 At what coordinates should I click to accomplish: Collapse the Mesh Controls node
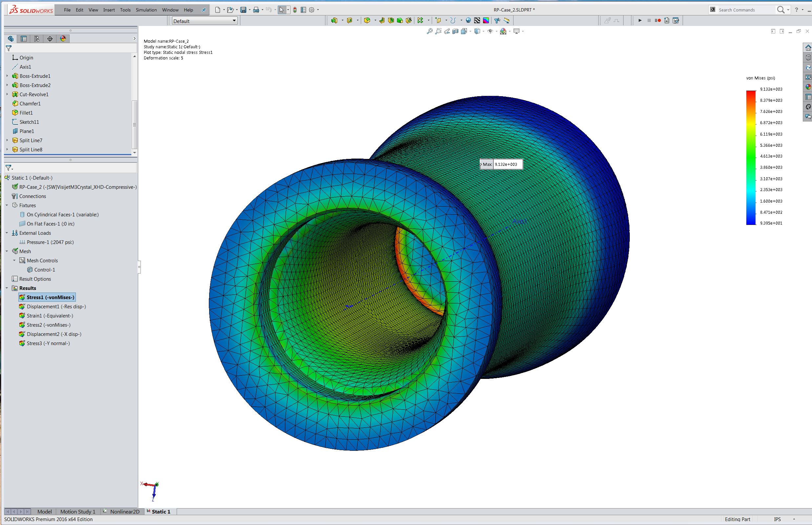tap(14, 260)
